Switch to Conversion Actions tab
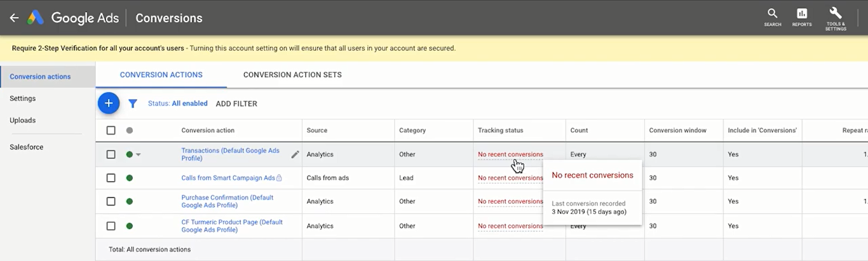The image size is (868, 261). click(x=161, y=75)
